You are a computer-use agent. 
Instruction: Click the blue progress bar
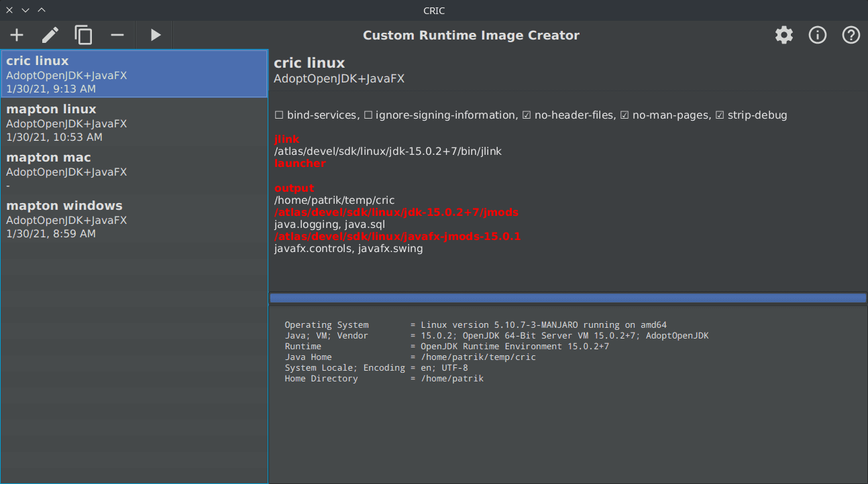point(568,298)
